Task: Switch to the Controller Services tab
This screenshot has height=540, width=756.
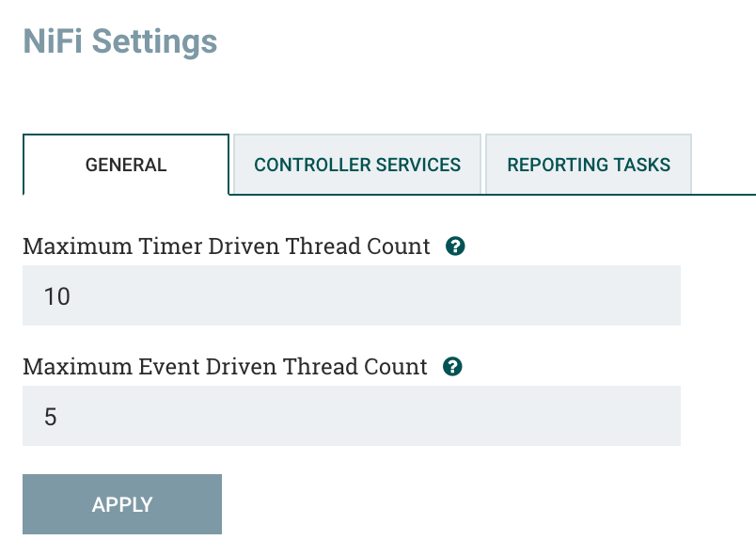Action: (x=357, y=165)
